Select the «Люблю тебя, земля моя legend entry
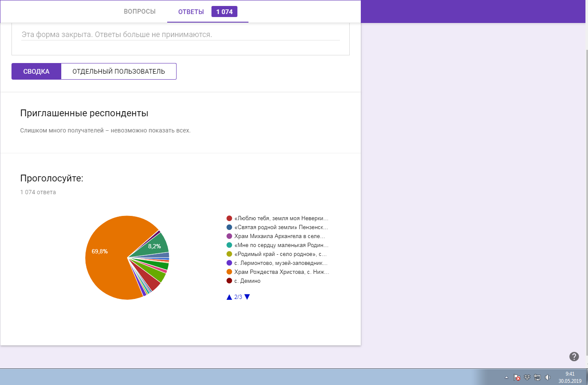Image resolution: width=588 pixels, height=385 pixels. (281, 218)
